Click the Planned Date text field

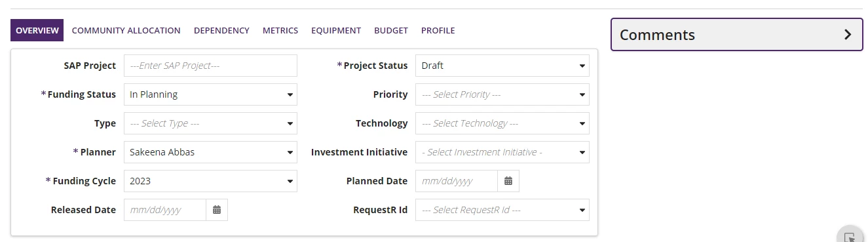[457, 181]
